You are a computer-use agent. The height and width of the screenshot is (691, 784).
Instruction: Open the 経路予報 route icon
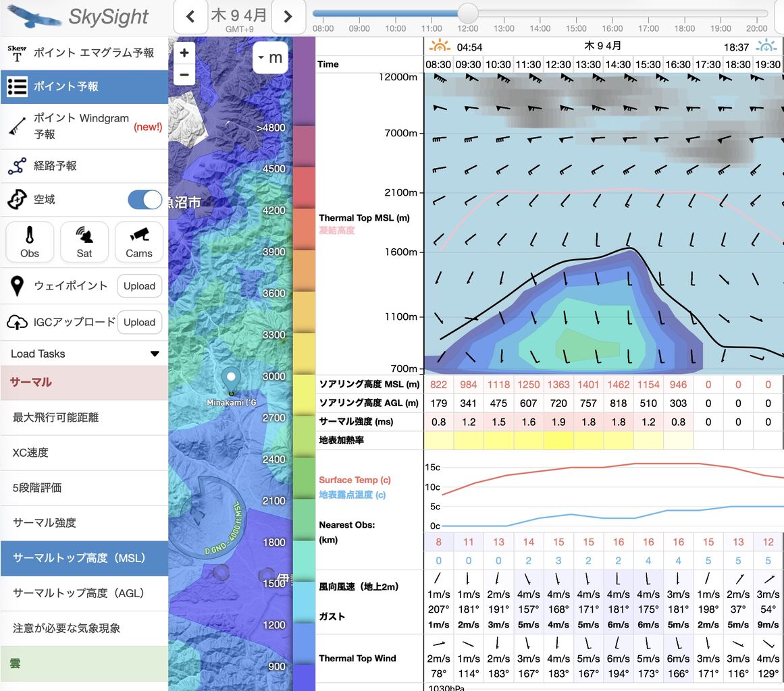(17, 166)
